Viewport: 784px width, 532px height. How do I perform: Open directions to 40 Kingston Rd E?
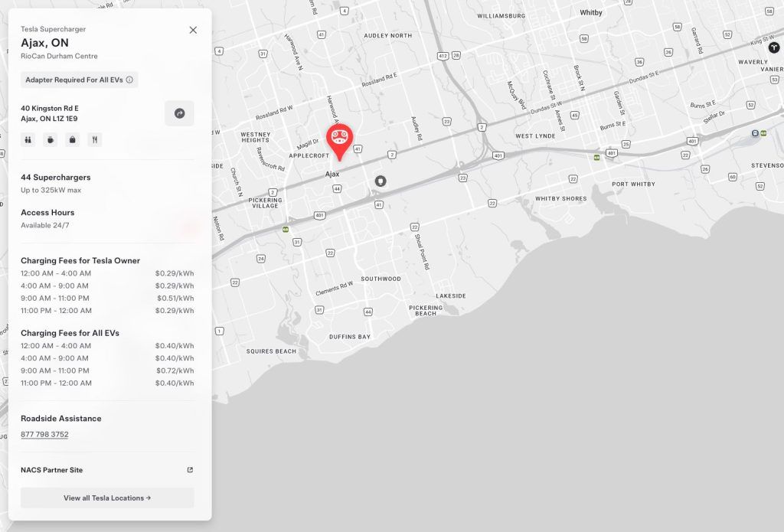(x=179, y=113)
